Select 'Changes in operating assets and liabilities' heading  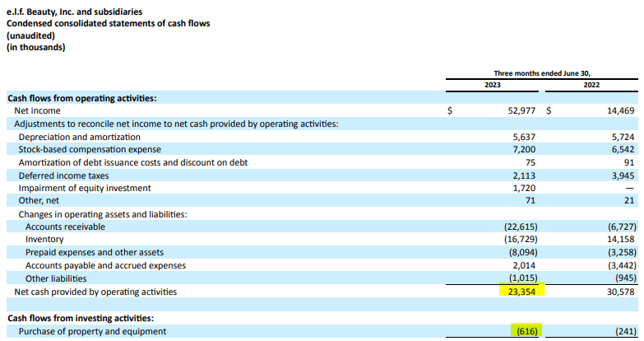(103, 214)
